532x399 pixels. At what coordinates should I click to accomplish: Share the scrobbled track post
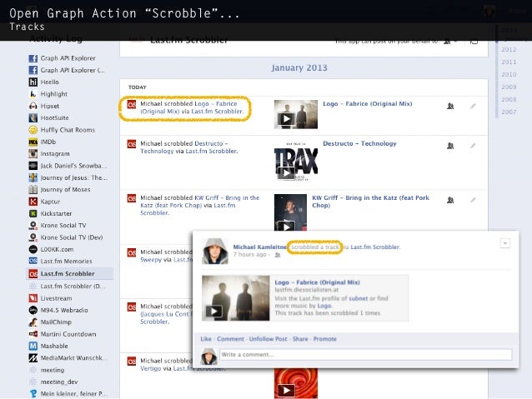300,339
